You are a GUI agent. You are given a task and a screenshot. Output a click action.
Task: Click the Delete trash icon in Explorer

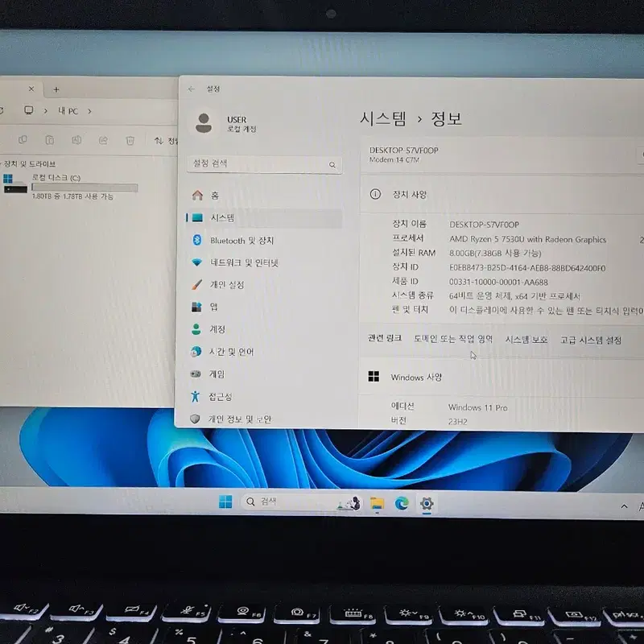click(x=130, y=141)
